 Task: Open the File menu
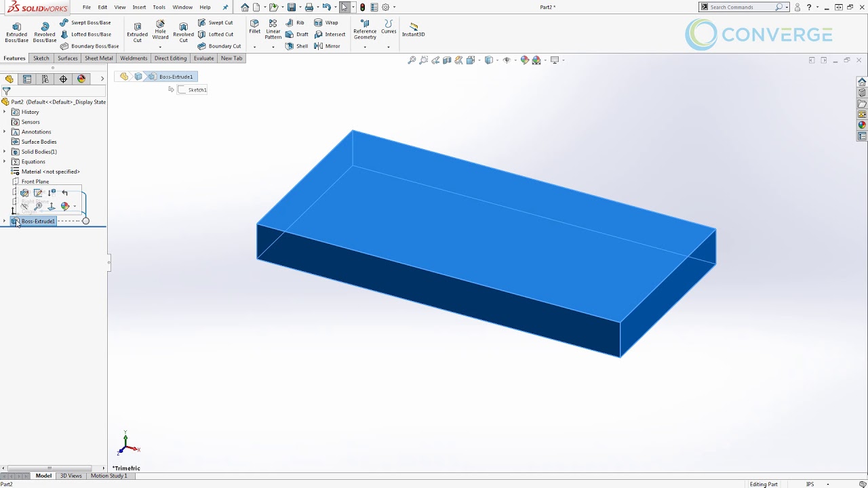click(87, 7)
